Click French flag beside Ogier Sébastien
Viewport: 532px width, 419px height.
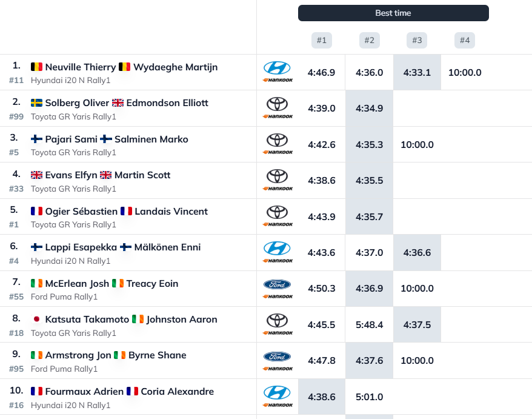click(36, 212)
